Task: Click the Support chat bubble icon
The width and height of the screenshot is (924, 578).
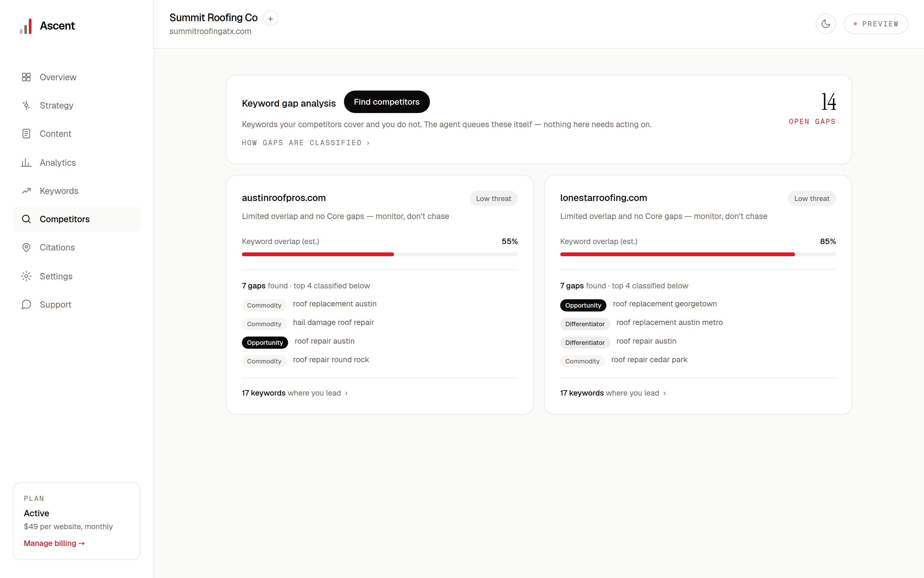Action: coord(26,304)
